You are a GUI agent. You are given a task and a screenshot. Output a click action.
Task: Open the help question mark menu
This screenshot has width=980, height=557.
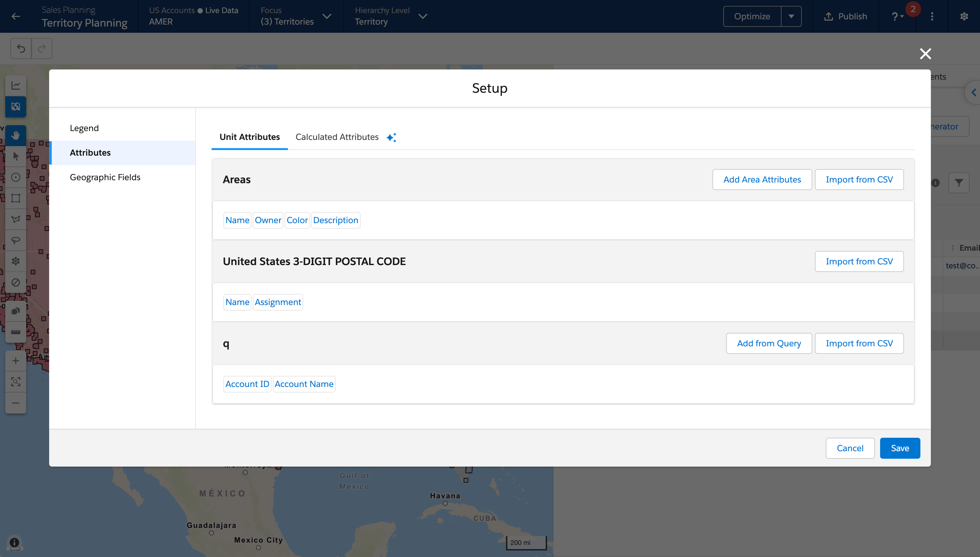click(x=897, y=16)
